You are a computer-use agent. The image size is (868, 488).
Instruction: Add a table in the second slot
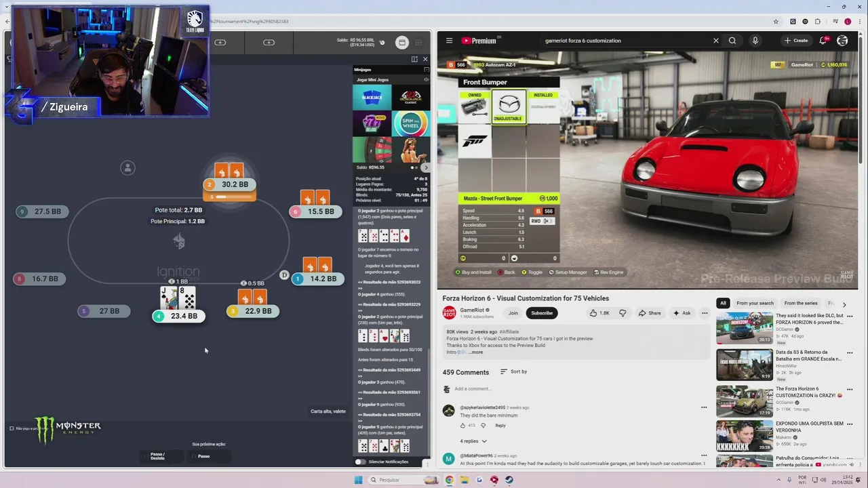(x=269, y=43)
